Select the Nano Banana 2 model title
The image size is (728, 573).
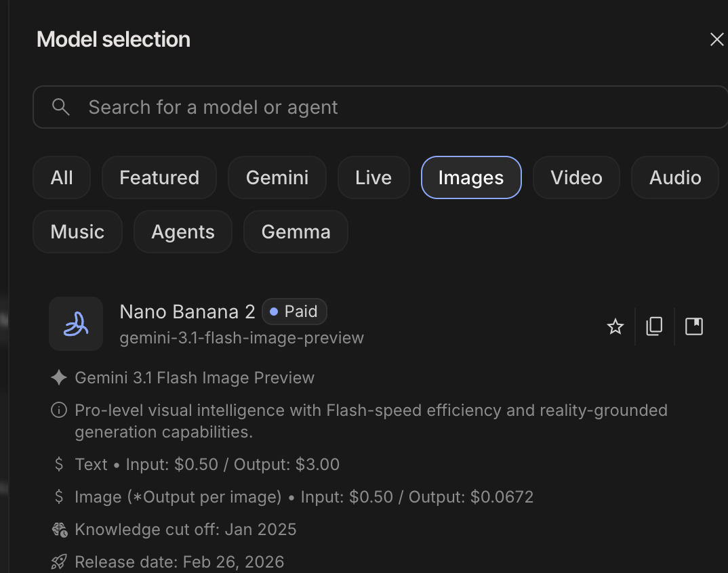coord(188,312)
